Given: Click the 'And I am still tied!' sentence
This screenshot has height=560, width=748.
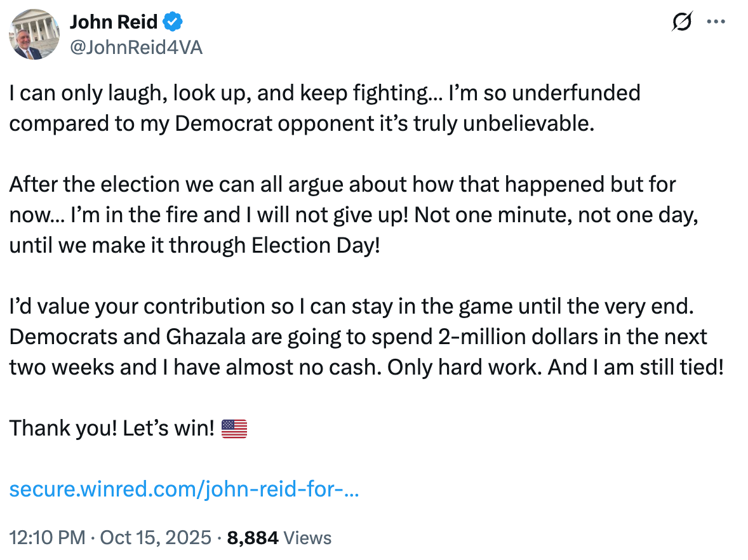Looking at the screenshot, I should point(636,367).
